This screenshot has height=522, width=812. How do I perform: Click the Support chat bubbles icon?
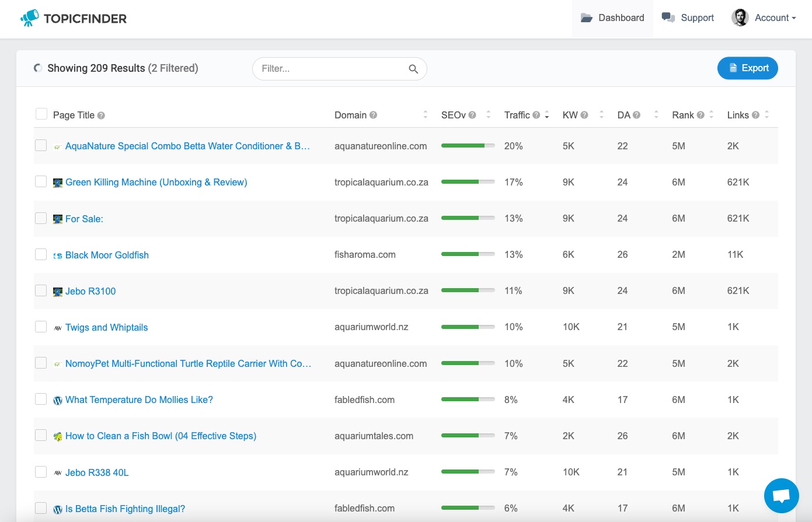click(x=668, y=17)
